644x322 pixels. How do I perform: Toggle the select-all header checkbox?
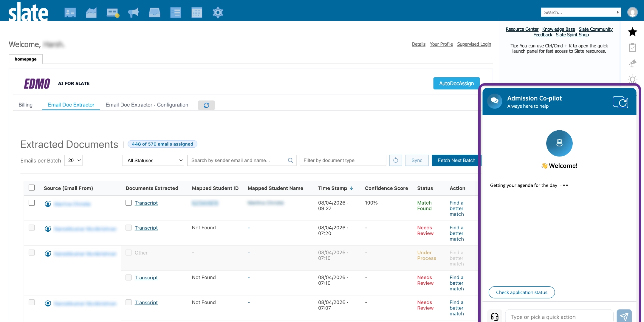pos(32,188)
